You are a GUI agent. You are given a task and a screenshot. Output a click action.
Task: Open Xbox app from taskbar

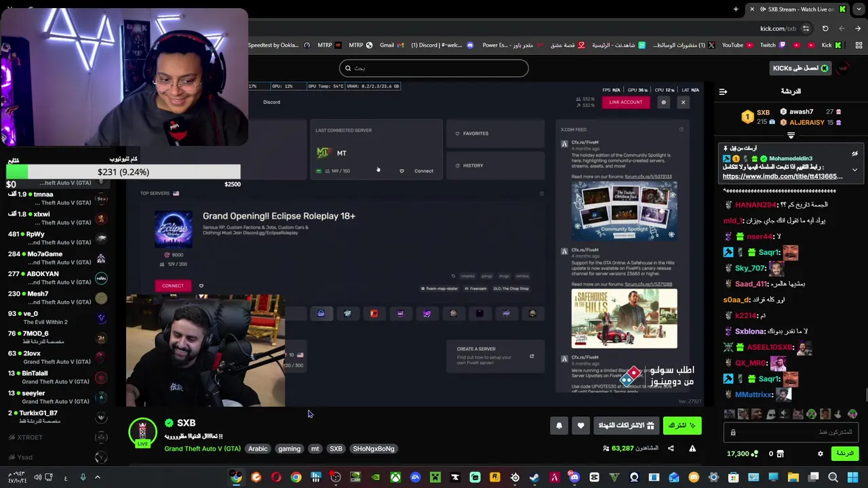click(x=395, y=477)
